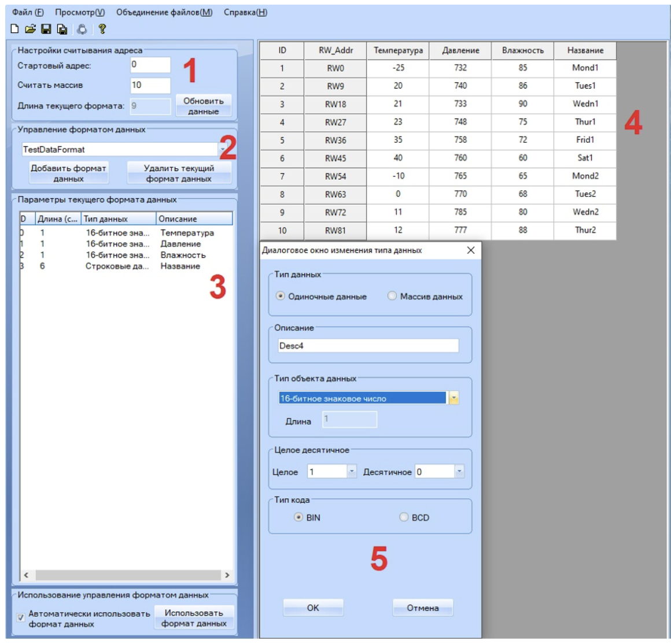Click the Давление column header in the table
The width and height of the screenshot is (671, 644).
[460, 50]
